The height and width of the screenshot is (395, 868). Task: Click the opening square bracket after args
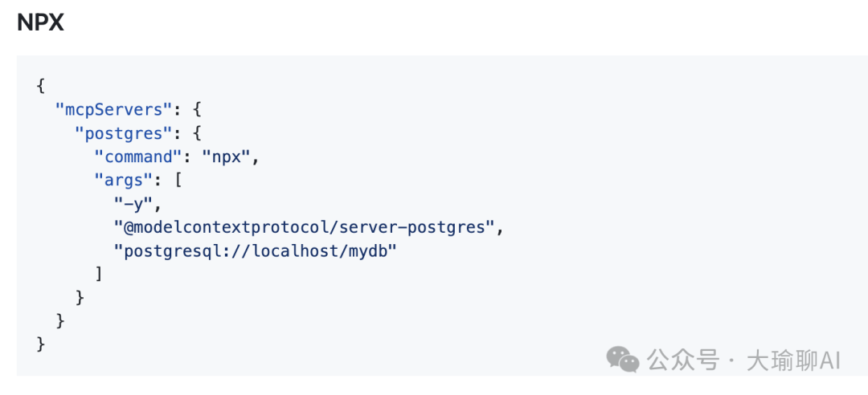(178, 180)
